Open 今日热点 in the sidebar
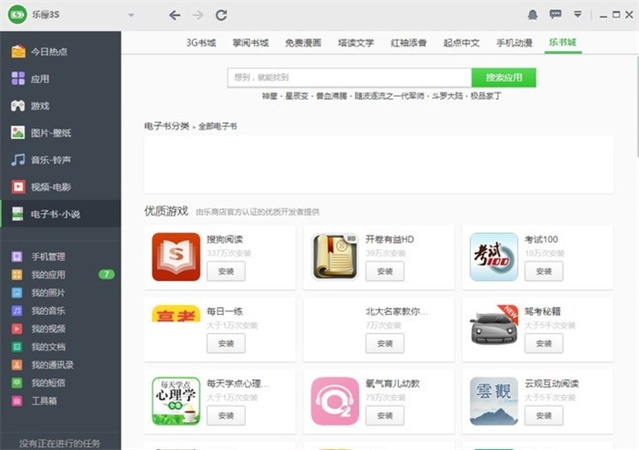639x450 pixels. click(x=60, y=52)
